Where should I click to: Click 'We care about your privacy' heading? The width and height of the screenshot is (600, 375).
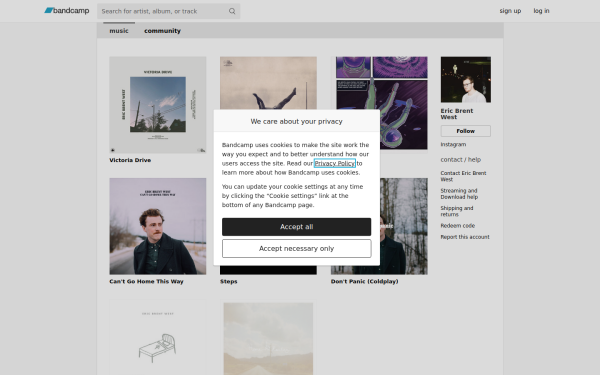pos(297,121)
